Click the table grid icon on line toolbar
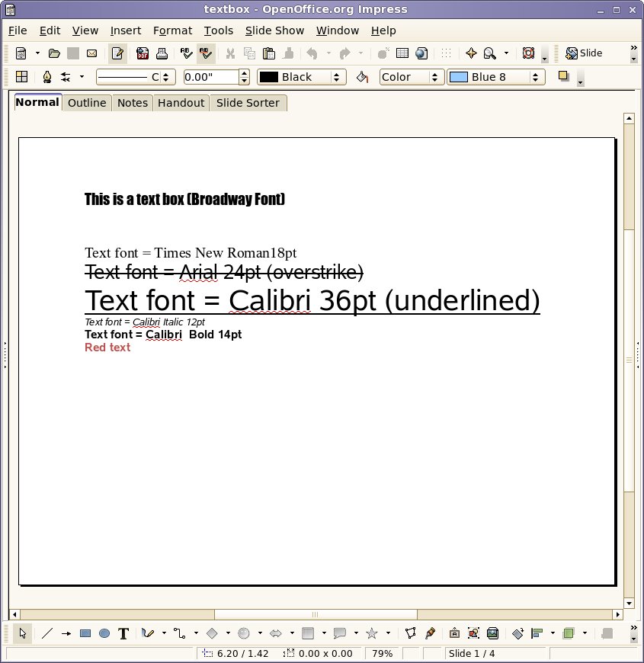Image resolution: width=644 pixels, height=663 pixels. point(21,77)
